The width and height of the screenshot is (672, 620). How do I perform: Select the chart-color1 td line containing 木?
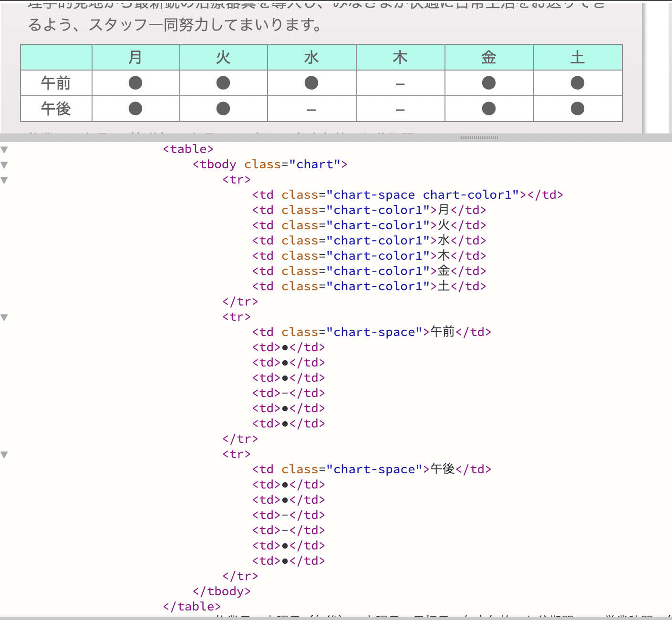[x=369, y=256]
